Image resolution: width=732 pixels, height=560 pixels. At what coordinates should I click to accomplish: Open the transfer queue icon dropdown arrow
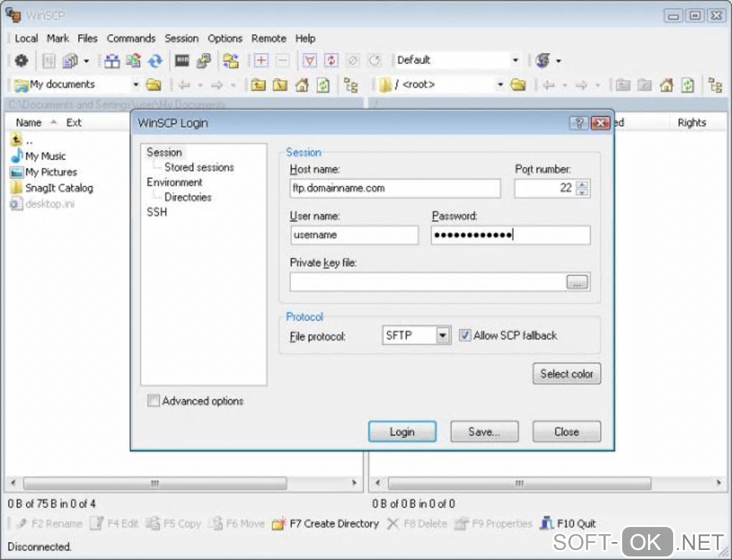coord(86,61)
